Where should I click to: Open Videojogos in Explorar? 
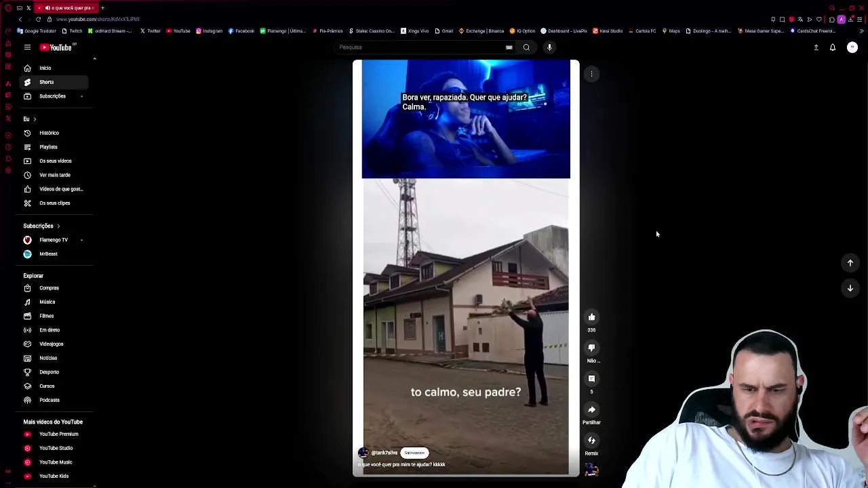pos(54,344)
